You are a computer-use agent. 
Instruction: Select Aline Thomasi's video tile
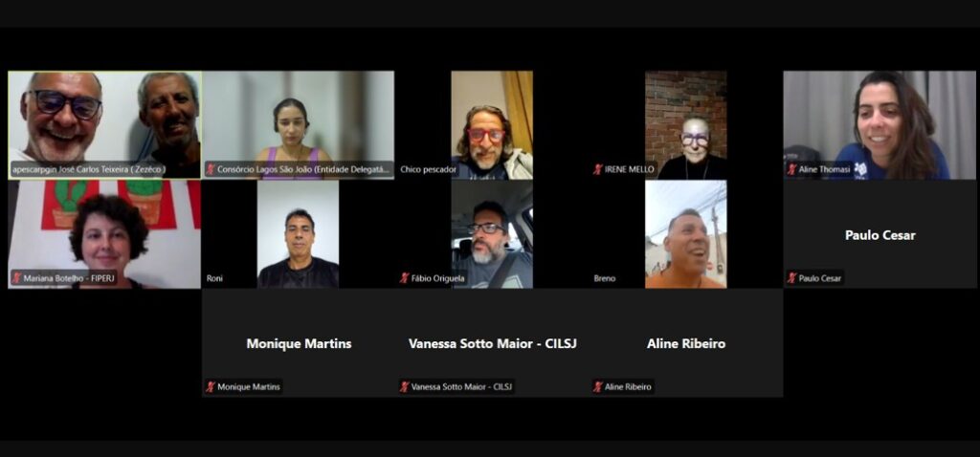tap(880, 125)
